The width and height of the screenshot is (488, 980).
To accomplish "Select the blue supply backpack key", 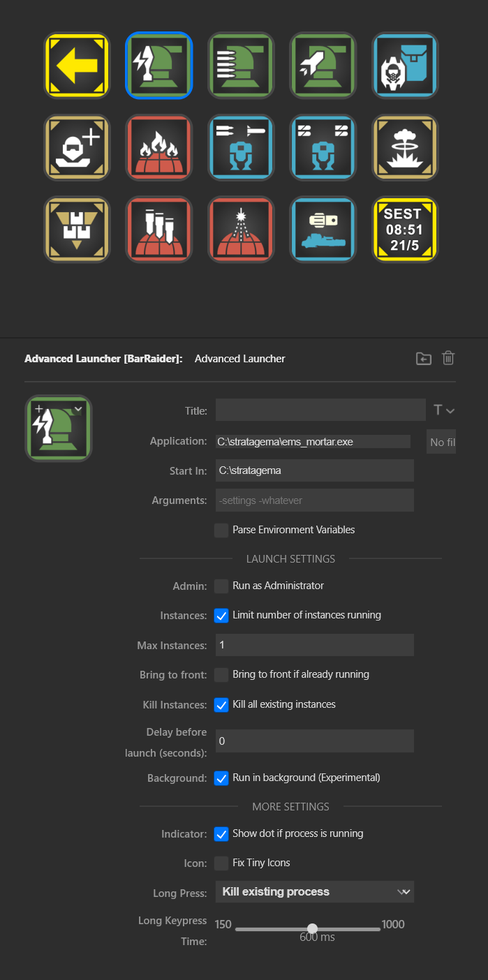I will [x=406, y=65].
